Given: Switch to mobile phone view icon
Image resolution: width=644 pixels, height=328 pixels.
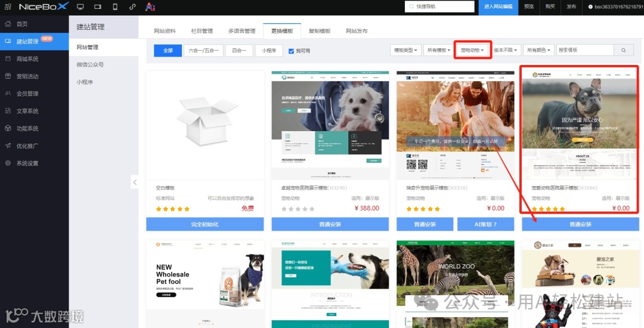Looking at the screenshot, I should click(115, 7).
